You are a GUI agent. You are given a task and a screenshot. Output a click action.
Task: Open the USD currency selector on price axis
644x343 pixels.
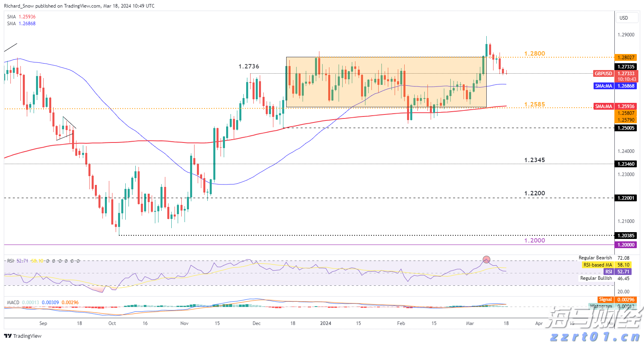click(624, 18)
